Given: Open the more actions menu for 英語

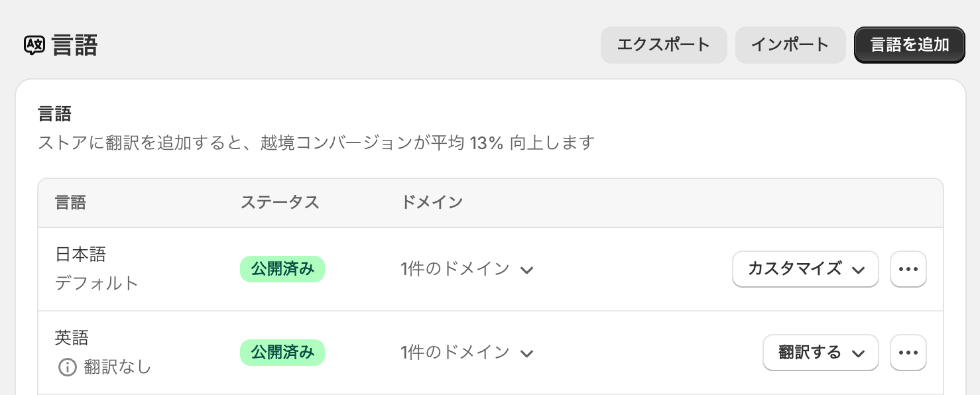Looking at the screenshot, I should [x=908, y=353].
